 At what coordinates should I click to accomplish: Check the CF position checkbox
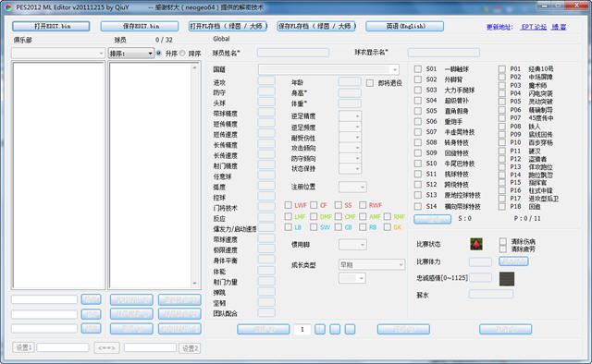coord(314,205)
